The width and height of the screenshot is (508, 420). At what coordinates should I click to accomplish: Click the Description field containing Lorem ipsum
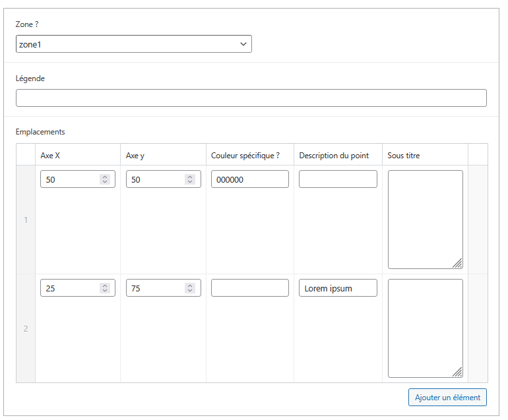(x=338, y=288)
